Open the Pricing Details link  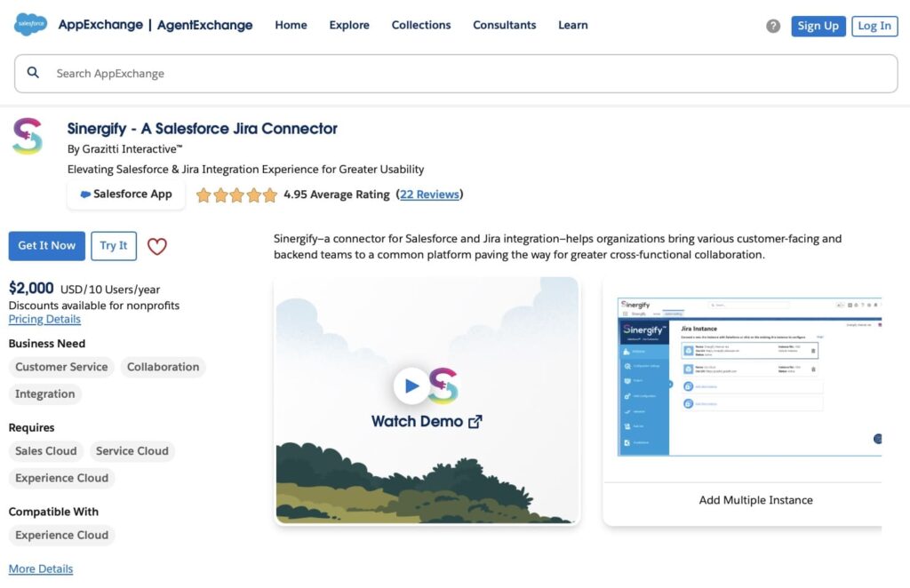44,319
